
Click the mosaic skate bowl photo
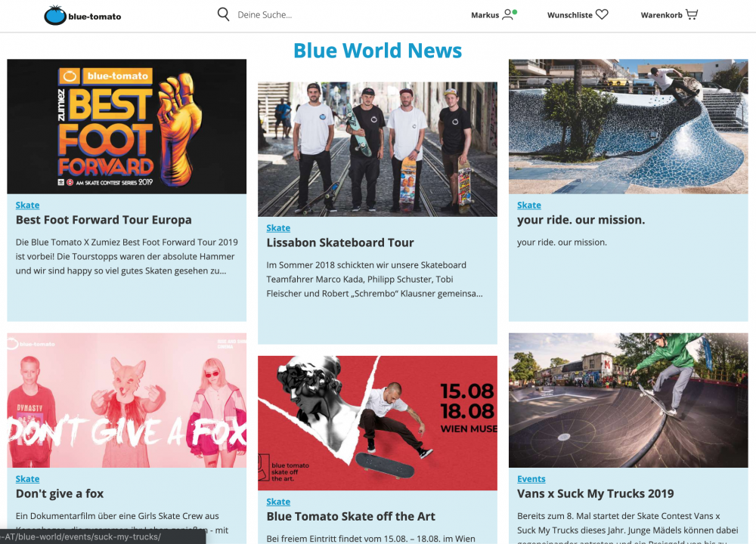click(x=627, y=126)
